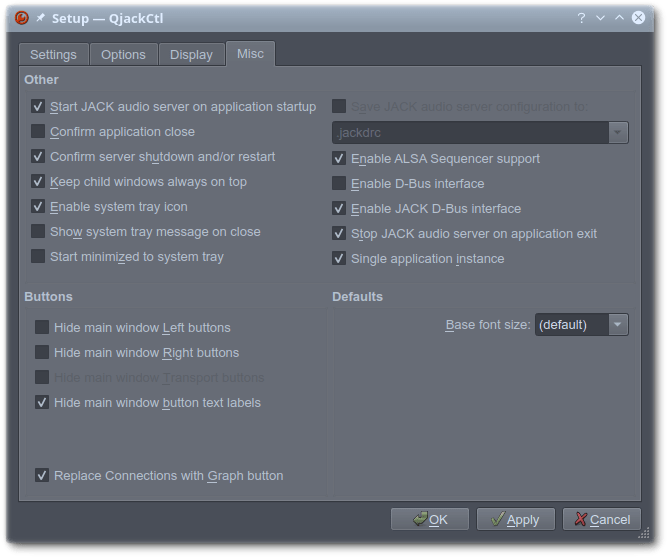Image resolution: width=667 pixels, height=557 pixels.
Task: Switch to the Settings tab
Action: (54, 54)
